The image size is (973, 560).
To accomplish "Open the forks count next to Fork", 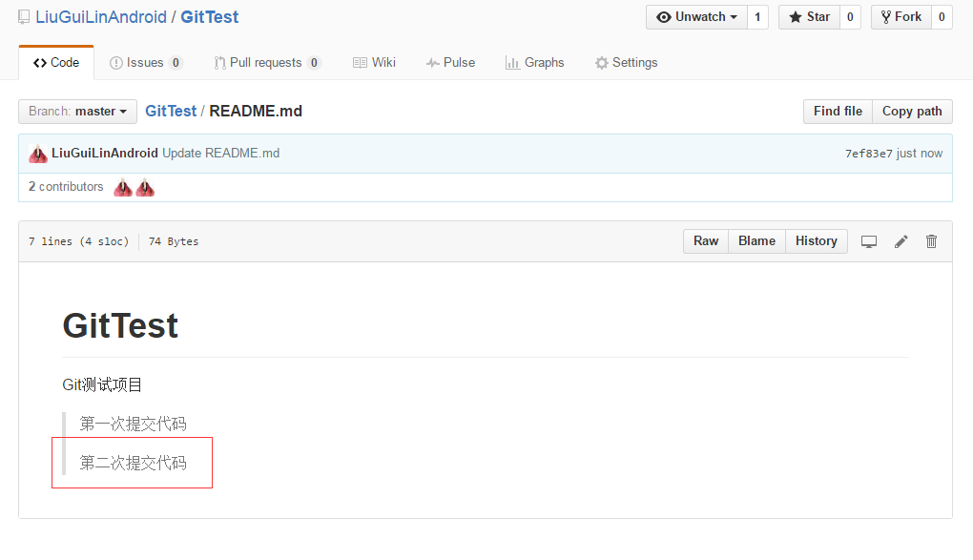I will pyautogui.click(x=942, y=17).
